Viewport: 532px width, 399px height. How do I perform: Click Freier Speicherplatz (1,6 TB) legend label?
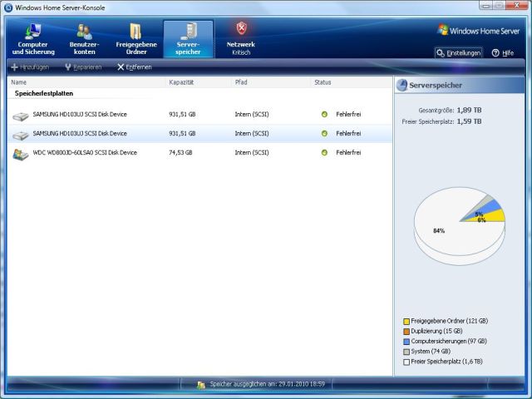(446, 362)
